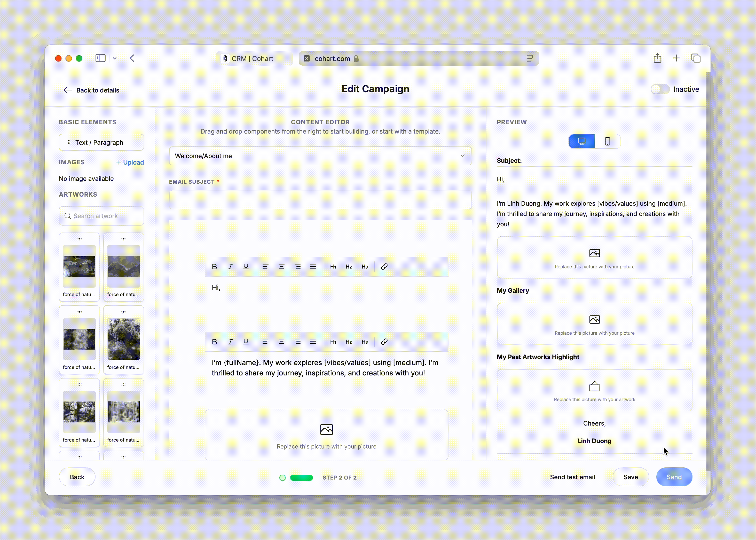Apply H1 heading in the Hi, paragraph toolbar
The width and height of the screenshot is (756, 540).
pyautogui.click(x=333, y=267)
